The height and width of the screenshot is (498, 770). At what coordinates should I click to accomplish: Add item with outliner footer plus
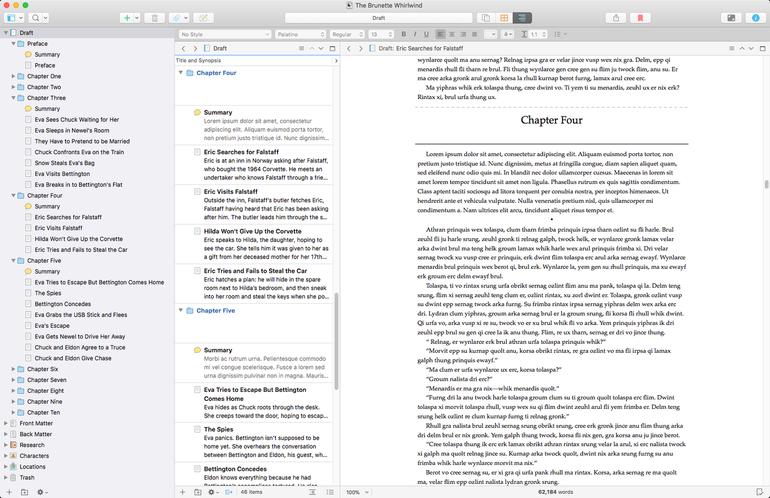[182, 492]
